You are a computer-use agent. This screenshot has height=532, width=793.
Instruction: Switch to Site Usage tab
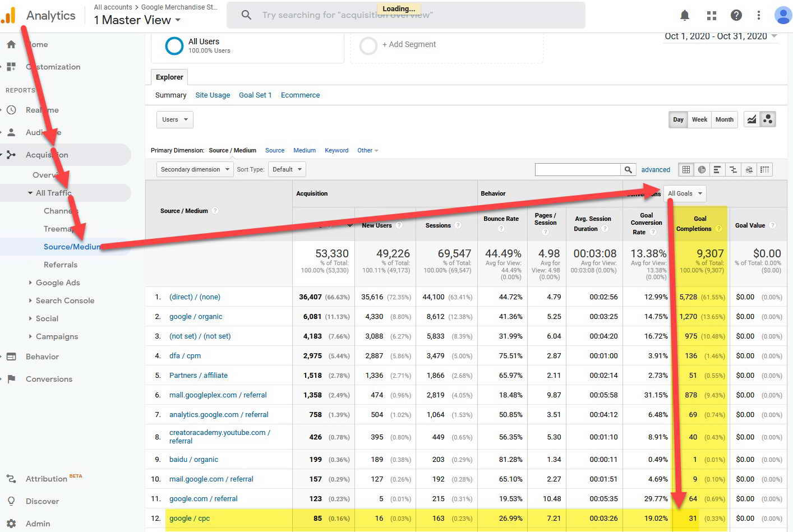click(x=213, y=95)
